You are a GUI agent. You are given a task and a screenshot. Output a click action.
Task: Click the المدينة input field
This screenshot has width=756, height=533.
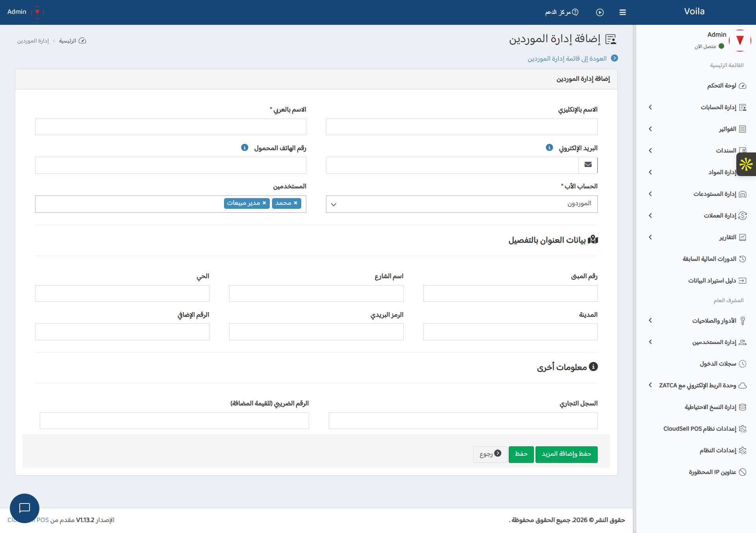[x=510, y=332]
